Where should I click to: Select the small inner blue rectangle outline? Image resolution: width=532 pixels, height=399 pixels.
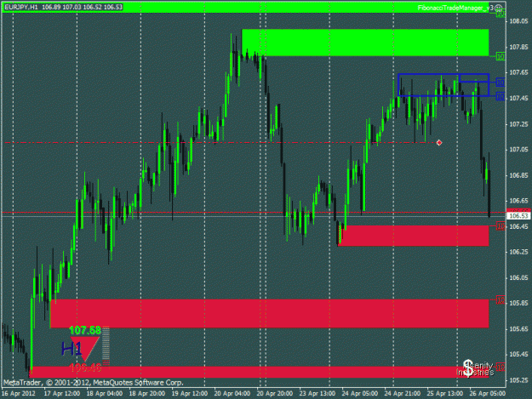coord(473,77)
